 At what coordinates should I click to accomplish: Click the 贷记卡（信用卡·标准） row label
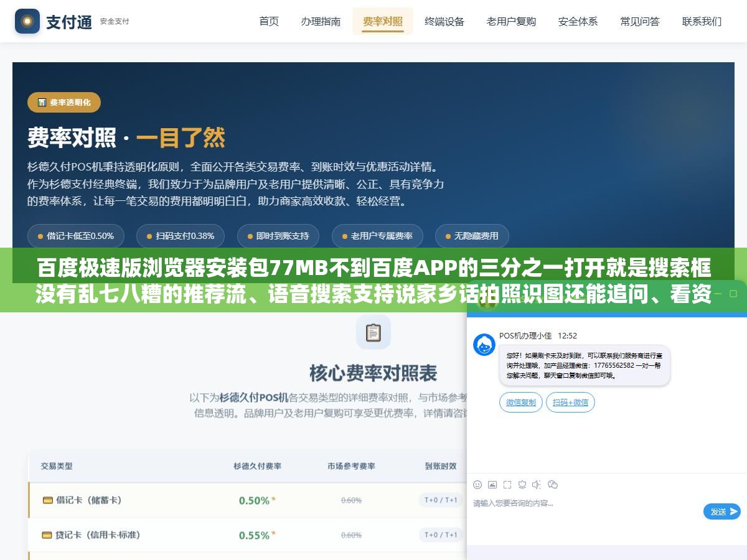tap(98, 535)
